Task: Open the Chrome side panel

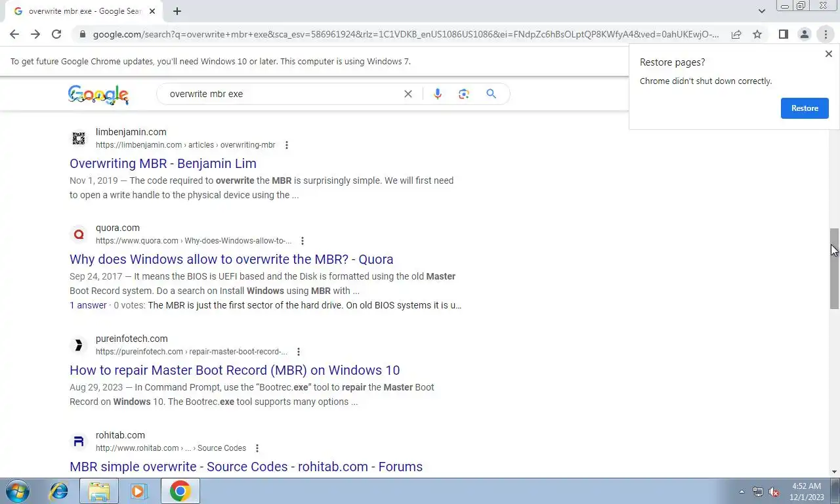Action: (x=783, y=34)
